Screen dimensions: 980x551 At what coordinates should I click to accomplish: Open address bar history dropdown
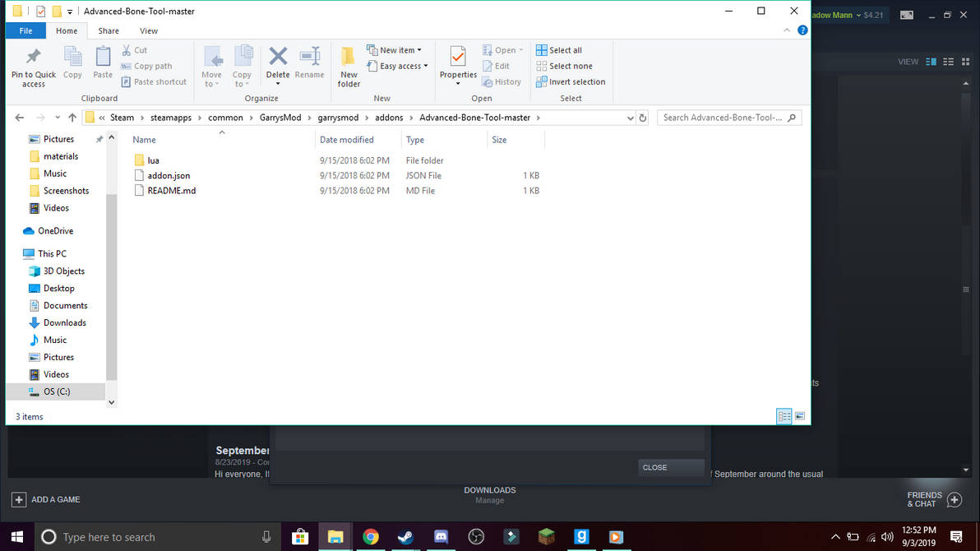point(630,118)
